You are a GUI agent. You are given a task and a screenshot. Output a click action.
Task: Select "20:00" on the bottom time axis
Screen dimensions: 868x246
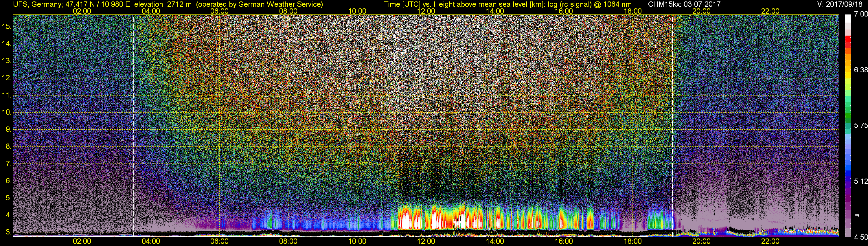click(x=702, y=241)
